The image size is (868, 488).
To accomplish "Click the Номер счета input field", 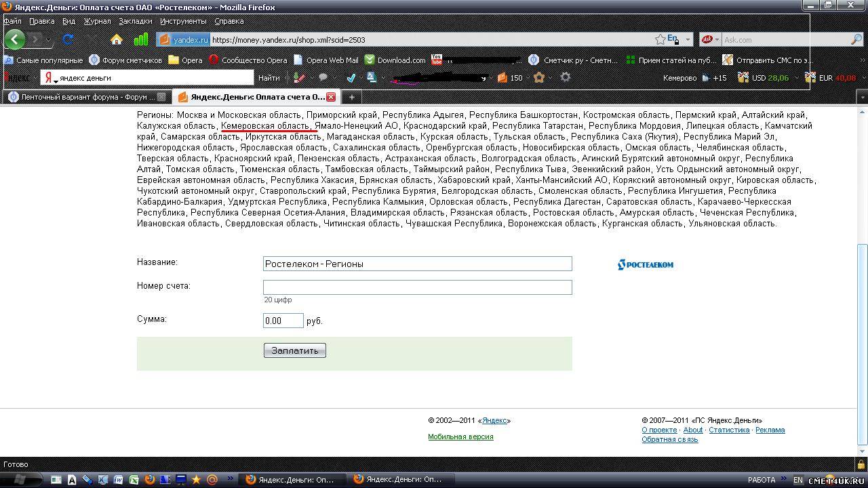I will [418, 287].
